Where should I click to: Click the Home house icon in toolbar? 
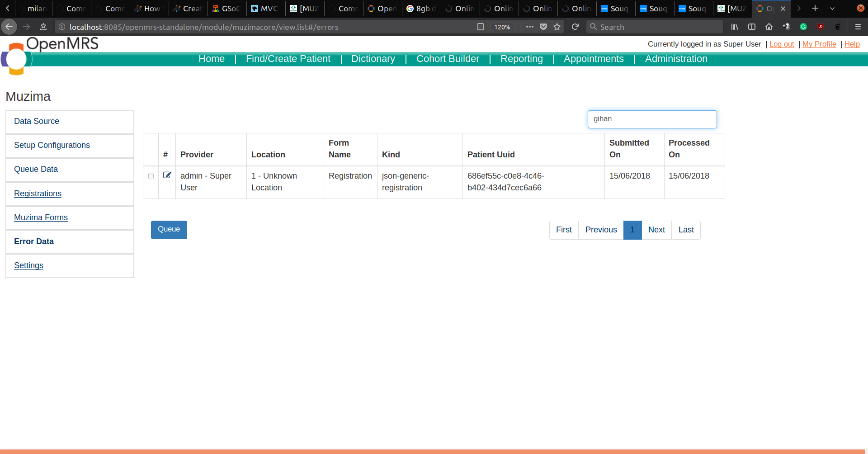[769, 27]
